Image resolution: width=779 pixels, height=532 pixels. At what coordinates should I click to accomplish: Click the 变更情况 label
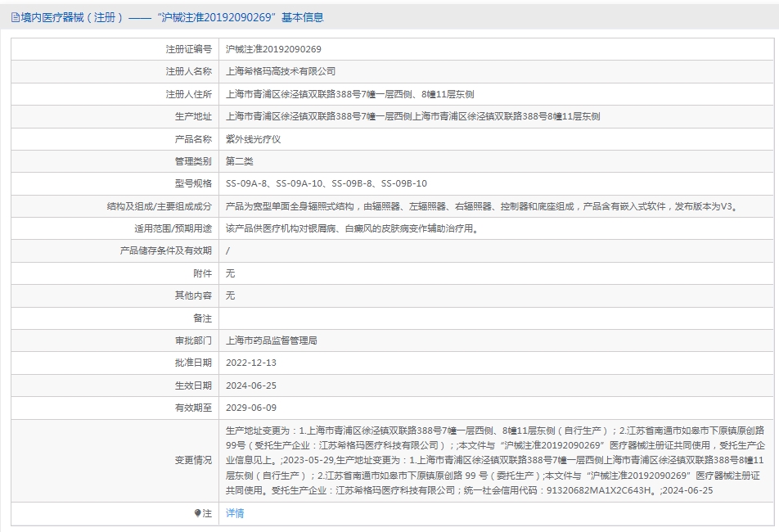tap(193, 461)
